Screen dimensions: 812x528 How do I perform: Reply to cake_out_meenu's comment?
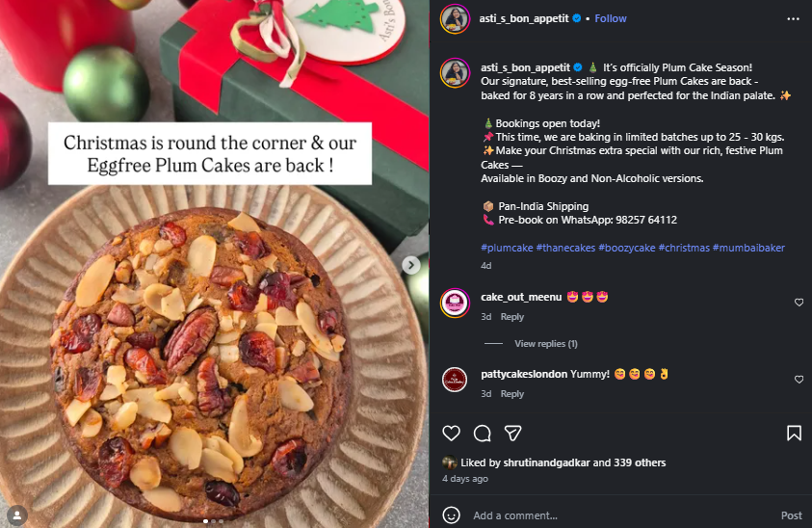pyautogui.click(x=512, y=317)
